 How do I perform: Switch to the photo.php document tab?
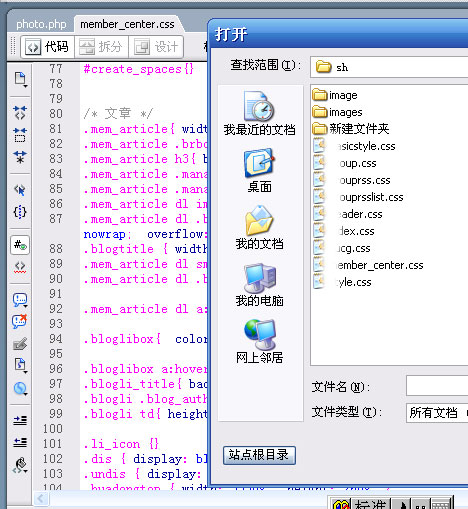[41, 24]
